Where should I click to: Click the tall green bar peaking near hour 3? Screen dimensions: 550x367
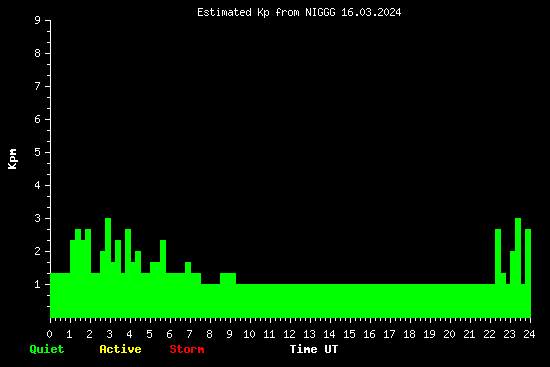108,268
